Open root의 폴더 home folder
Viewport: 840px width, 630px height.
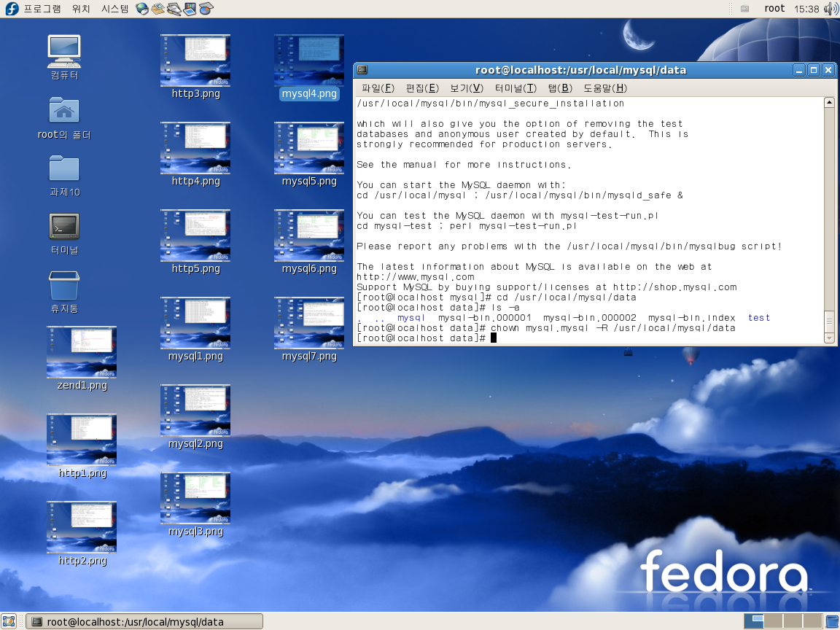tap(64, 111)
